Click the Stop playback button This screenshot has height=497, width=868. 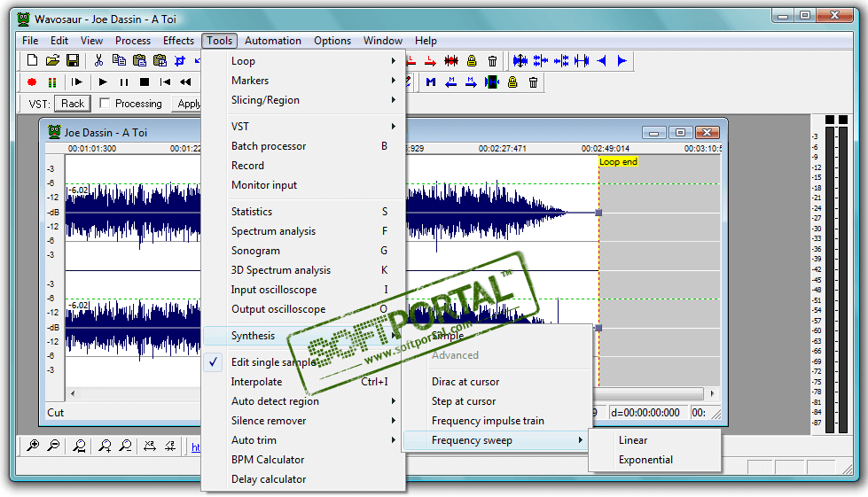(x=144, y=82)
